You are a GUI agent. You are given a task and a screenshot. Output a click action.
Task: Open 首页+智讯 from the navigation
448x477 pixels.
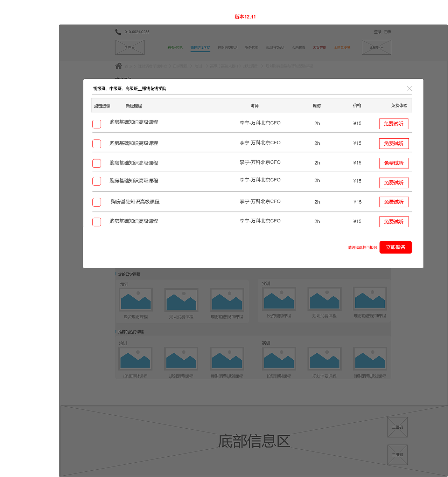175,47
